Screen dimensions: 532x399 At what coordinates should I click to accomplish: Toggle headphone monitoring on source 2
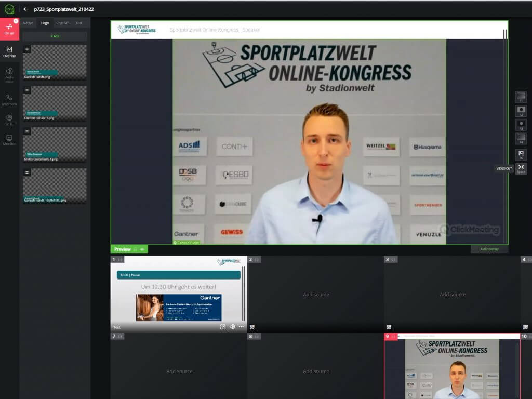[257, 260]
